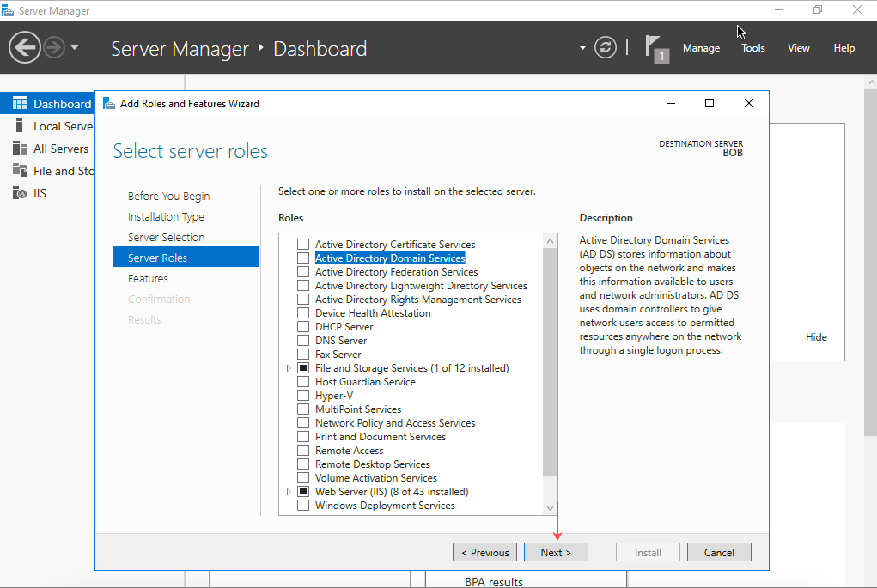Check Active Directory Rights Management Services

(x=303, y=300)
